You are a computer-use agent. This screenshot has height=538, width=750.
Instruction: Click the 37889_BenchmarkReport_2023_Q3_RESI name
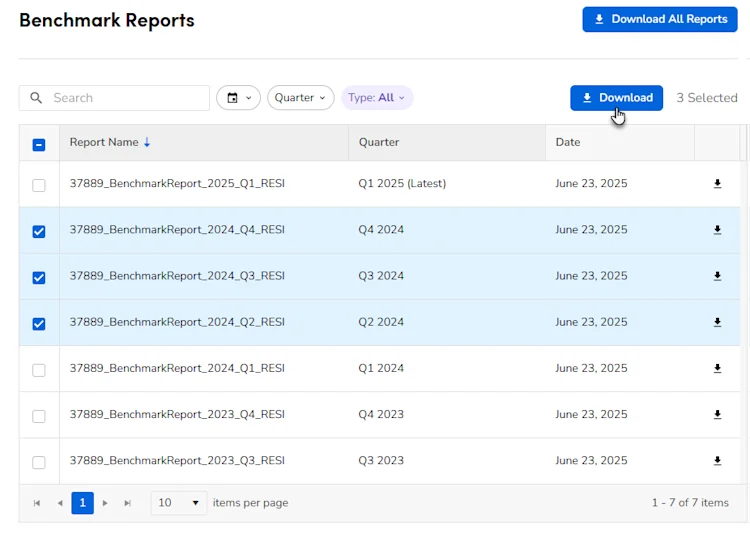177,460
